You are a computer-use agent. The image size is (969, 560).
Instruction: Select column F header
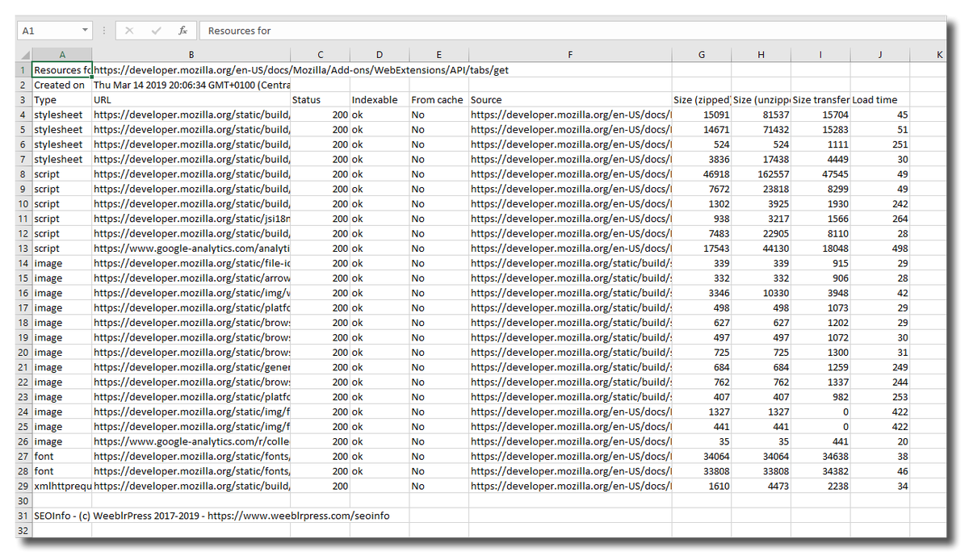coord(570,55)
